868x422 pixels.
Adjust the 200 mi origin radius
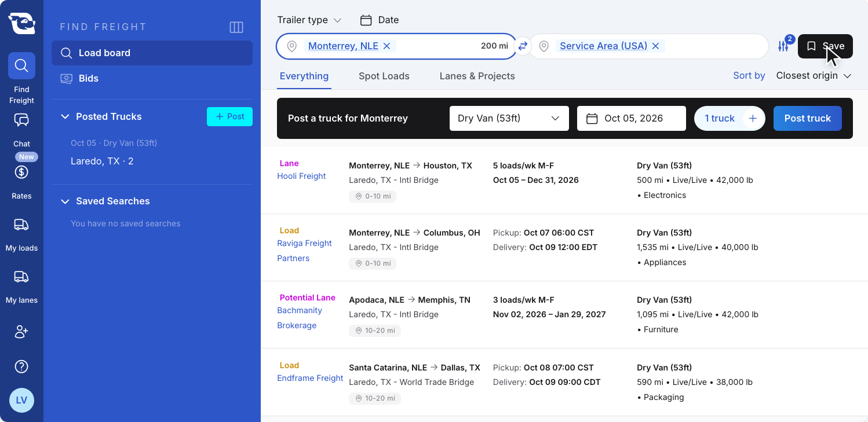tap(494, 46)
